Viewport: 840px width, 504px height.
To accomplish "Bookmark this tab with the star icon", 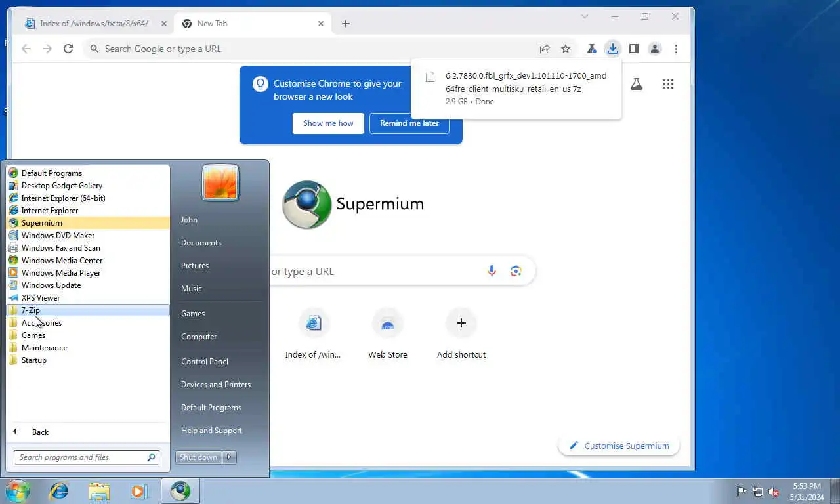I will (x=566, y=49).
